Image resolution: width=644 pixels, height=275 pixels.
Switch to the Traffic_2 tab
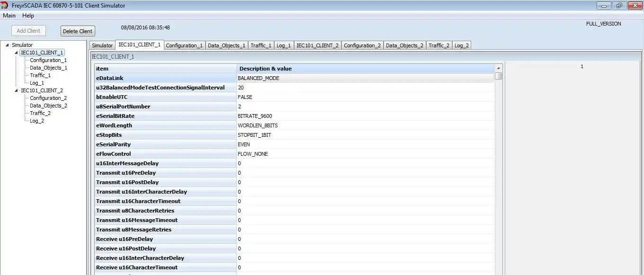pos(439,45)
